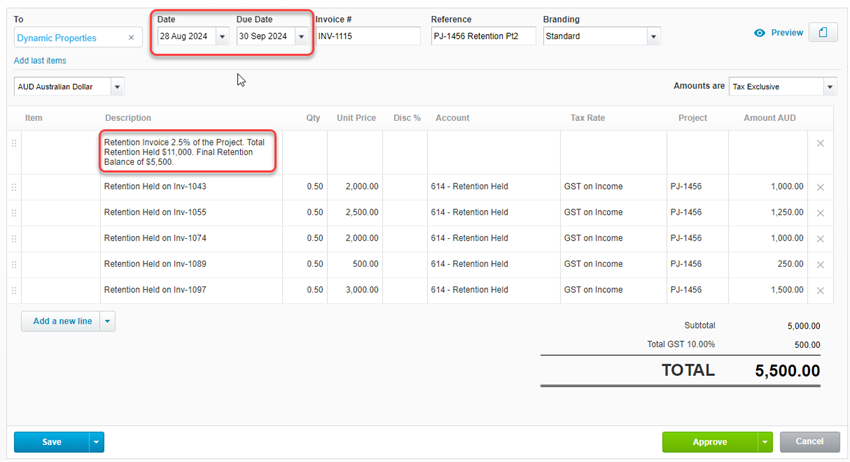Click the Description column header
The width and height of the screenshot is (850, 462).
[x=128, y=118]
